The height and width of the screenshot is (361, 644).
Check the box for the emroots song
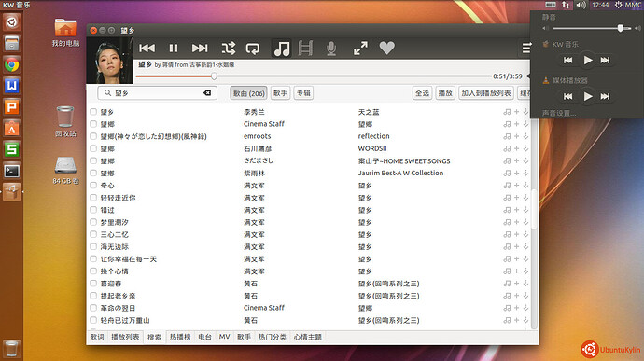pos(93,136)
